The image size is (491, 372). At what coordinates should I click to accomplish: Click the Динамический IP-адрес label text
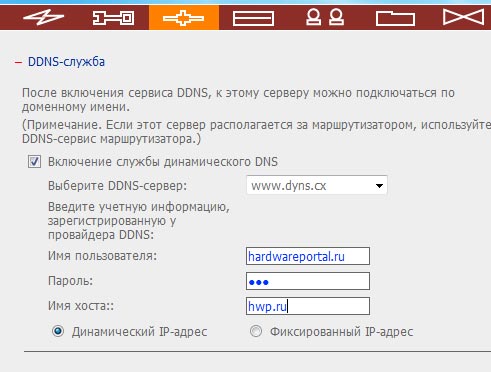139,332
